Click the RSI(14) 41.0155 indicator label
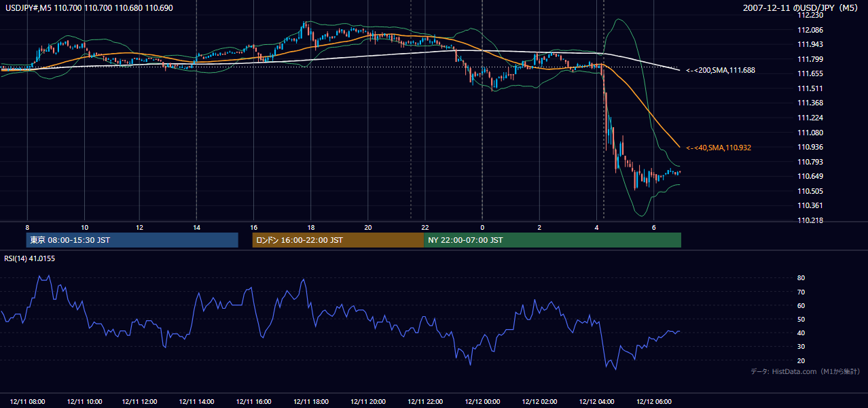Image resolution: width=868 pixels, height=408 pixels. click(x=29, y=258)
